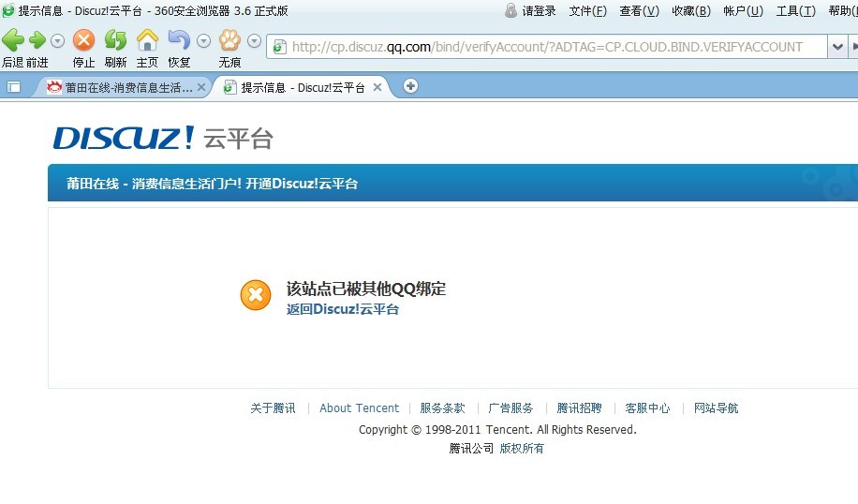Click the Copyright 1998-2011 Tencent text
This screenshot has height=504, width=858.
tap(497, 430)
